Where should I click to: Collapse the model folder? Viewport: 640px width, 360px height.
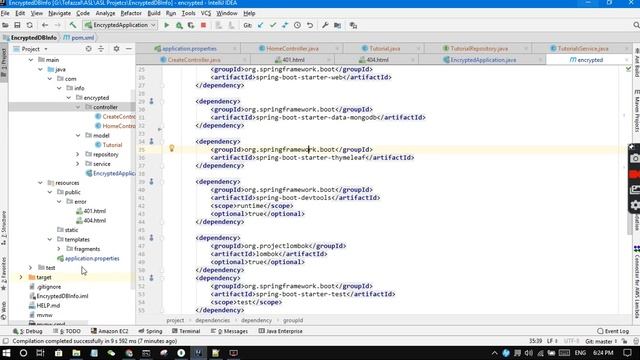(x=78, y=135)
